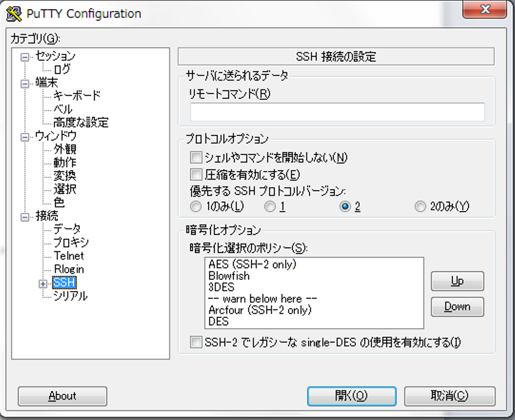This screenshot has height=420, width=515.
Task: Select Arcfour (SSH-2 only) cipher
Action: click(260, 310)
